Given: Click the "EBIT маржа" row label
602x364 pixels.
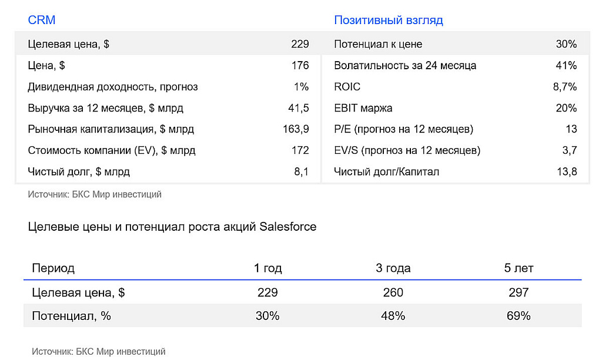Looking at the screenshot, I should (x=363, y=108).
